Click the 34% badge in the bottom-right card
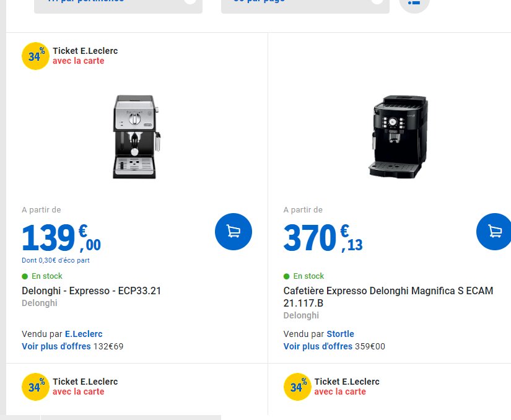Viewport: 511px width, 420px height. [x=297, y=387]
